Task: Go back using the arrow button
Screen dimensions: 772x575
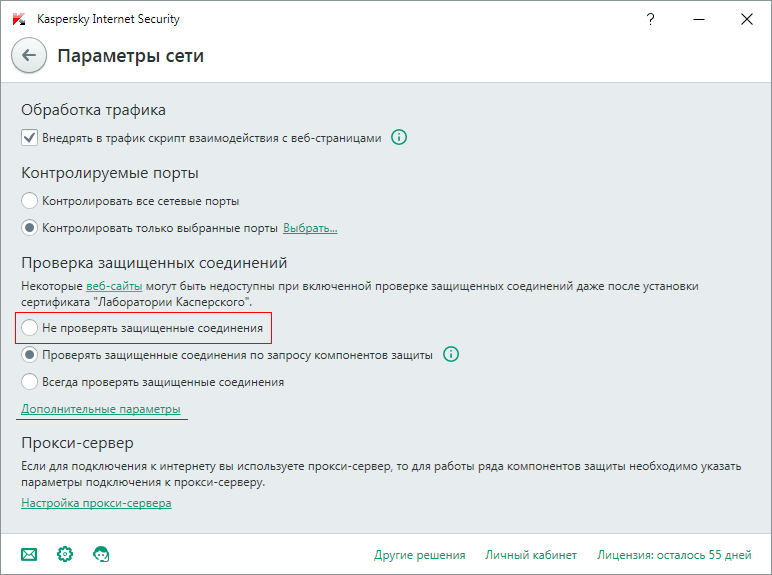Action: click(x=29, y=55)
